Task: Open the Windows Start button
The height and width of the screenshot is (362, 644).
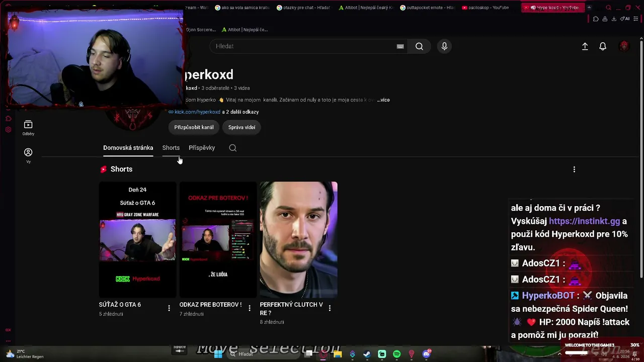Action: click(x=218, y=354)
